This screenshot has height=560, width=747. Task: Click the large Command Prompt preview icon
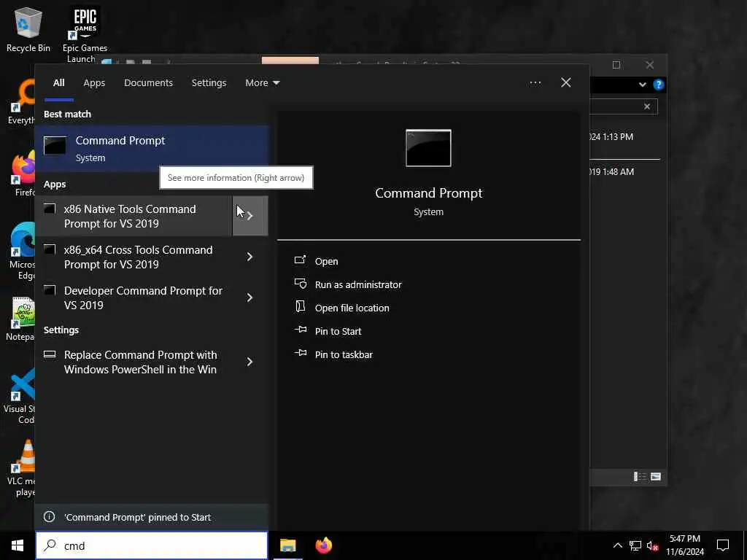428,148
